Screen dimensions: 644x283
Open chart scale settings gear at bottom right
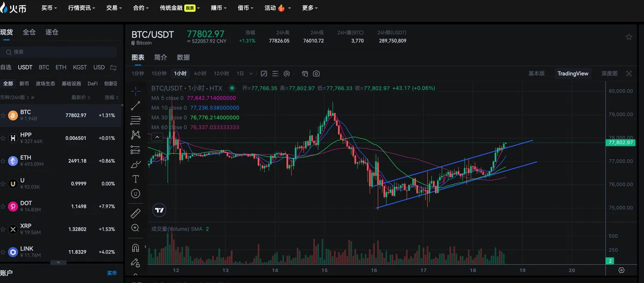(x=621, y=270)
